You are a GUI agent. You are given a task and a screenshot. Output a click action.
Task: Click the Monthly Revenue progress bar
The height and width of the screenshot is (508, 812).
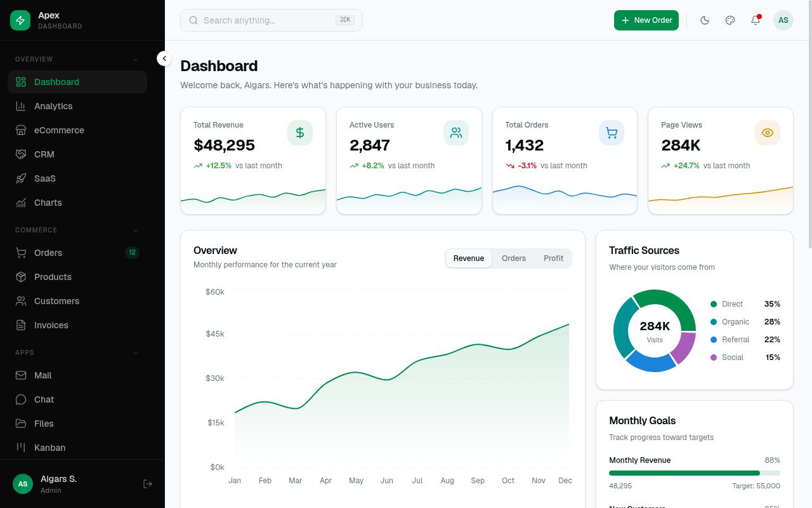tap(695, 473)
